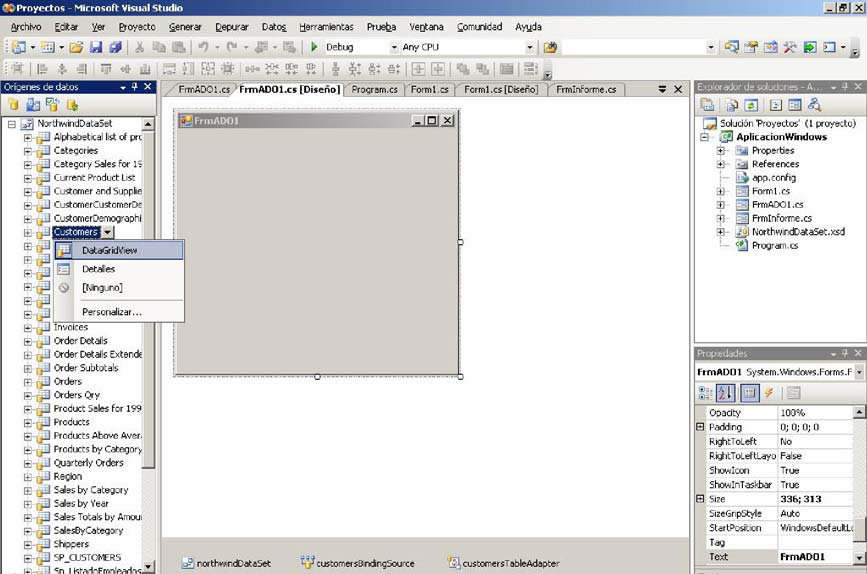The width and height of the screenshot is (867, 574).
Task: Open the object selector dropdown in Propiedades
Action: pyautogui.click(x=859, y=372)
